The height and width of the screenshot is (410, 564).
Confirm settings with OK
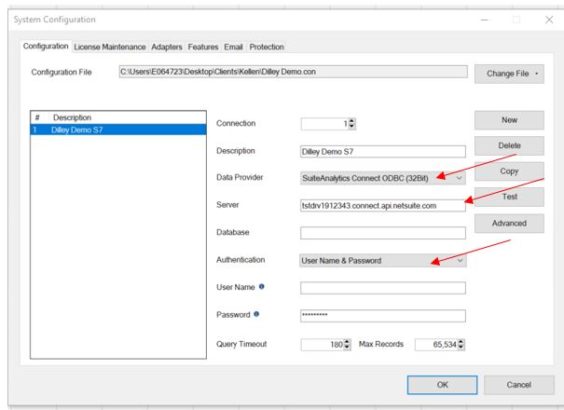pyautogui.click(x=442, y=385)
